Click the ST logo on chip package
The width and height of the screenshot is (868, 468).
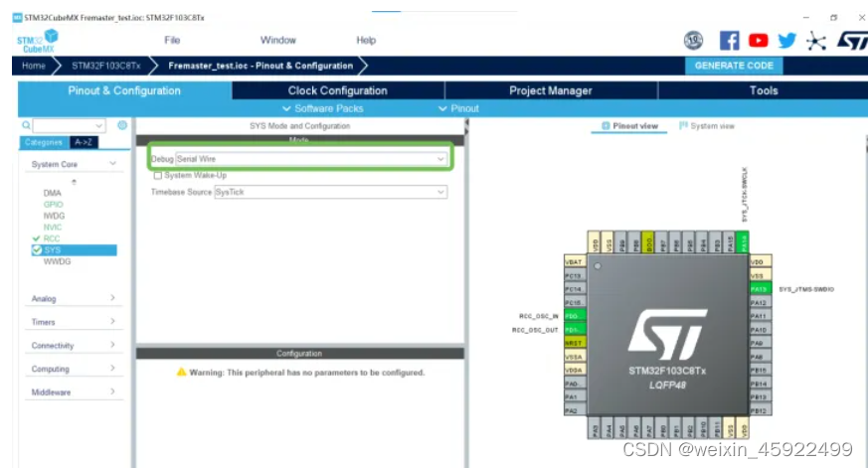(x=667, y=334)
